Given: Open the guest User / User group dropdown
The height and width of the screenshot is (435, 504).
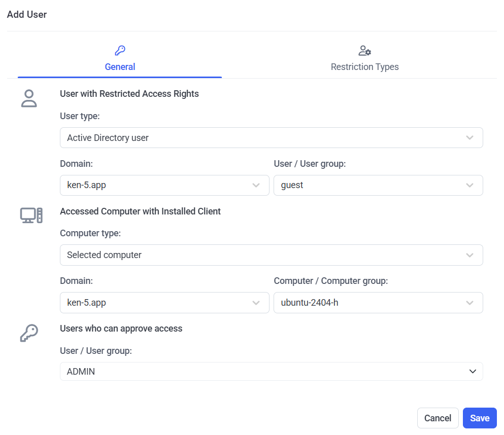Looking at the screenshot, I should (x=378, y=186).
